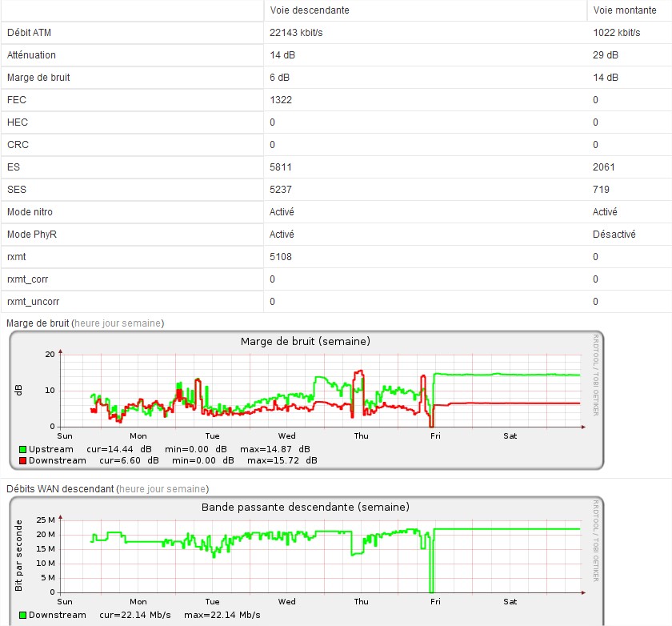This screenshot has width=672, height=626.
Task: Click RRDTOOL watermark on noise margin graph
Action: pyautogui.click(x=595, y=375)
